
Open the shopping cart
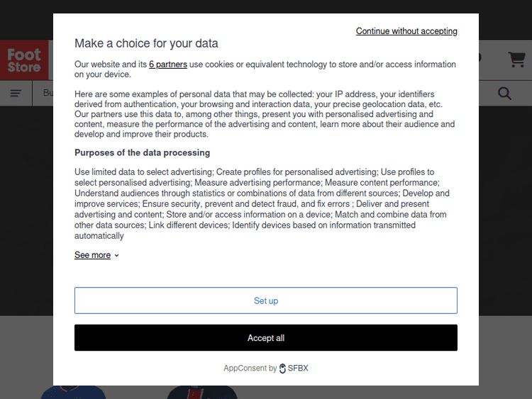[x=516, y=60]
